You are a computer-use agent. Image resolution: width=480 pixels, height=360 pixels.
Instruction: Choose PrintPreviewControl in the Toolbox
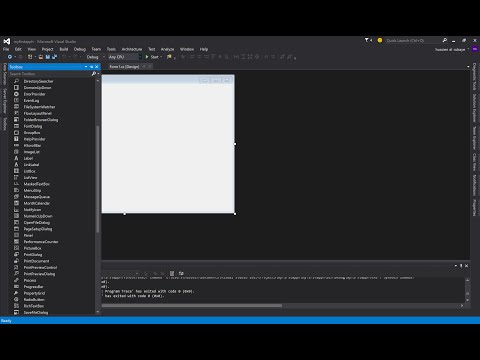tap(40, 268)
